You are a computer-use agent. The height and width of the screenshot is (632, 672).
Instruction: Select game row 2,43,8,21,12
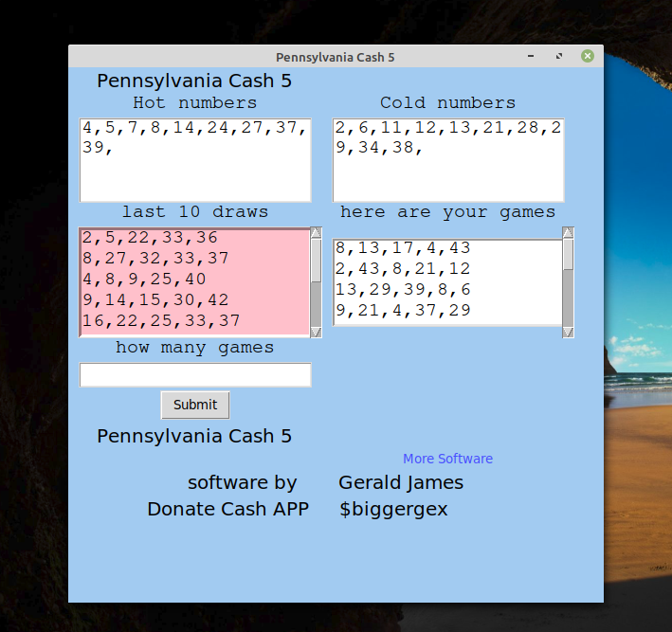403,269
